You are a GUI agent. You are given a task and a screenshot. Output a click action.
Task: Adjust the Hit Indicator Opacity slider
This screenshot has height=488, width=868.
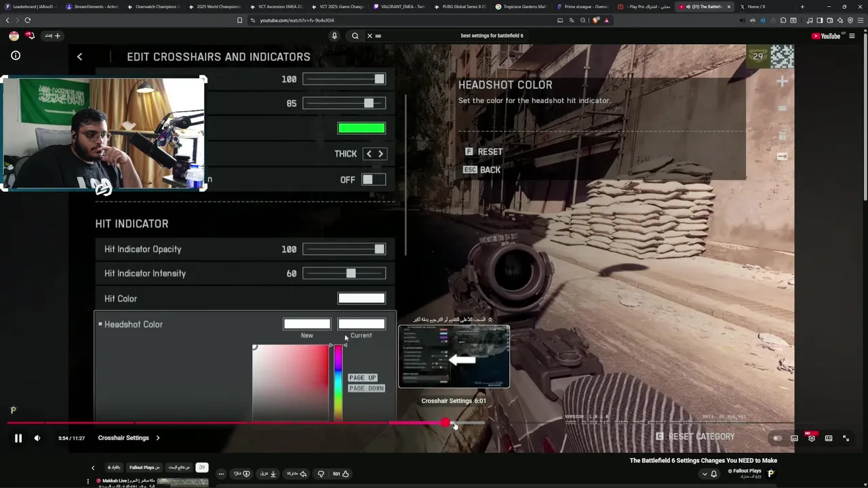pos(344,249)
